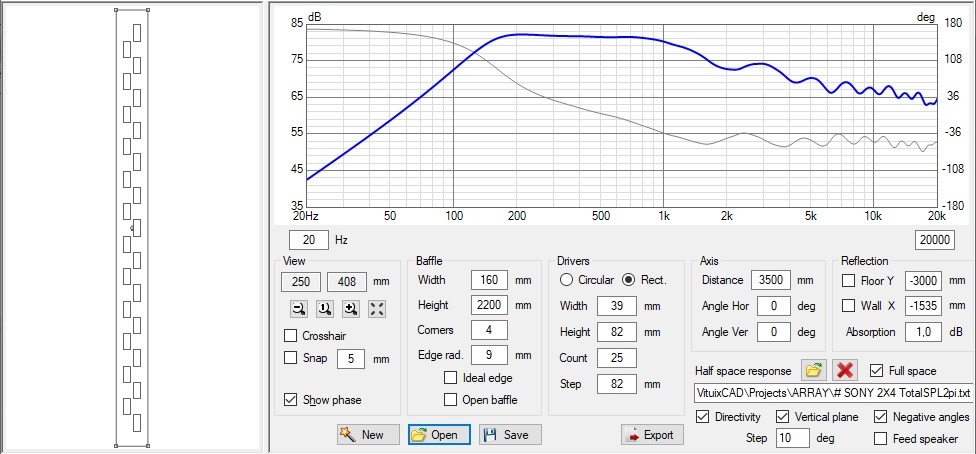This screenshot has width=976, height=454.
Task: Click the Snap value field
Action: [351, 359]
